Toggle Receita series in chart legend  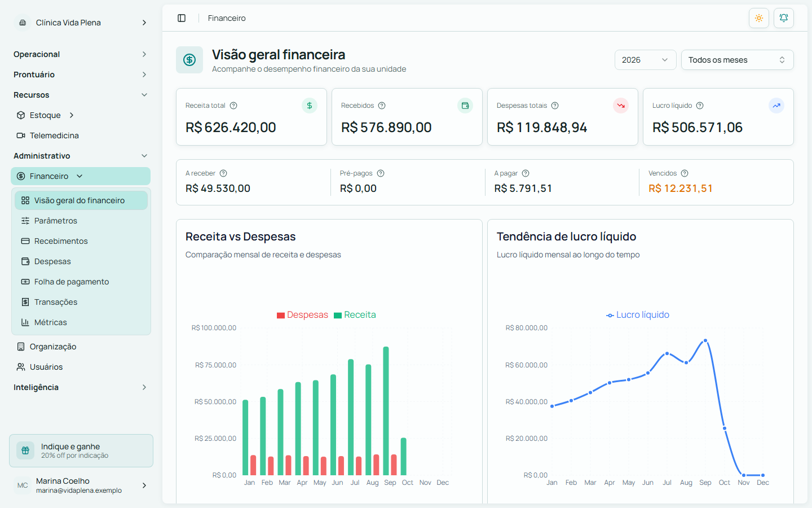click(355, 315)
